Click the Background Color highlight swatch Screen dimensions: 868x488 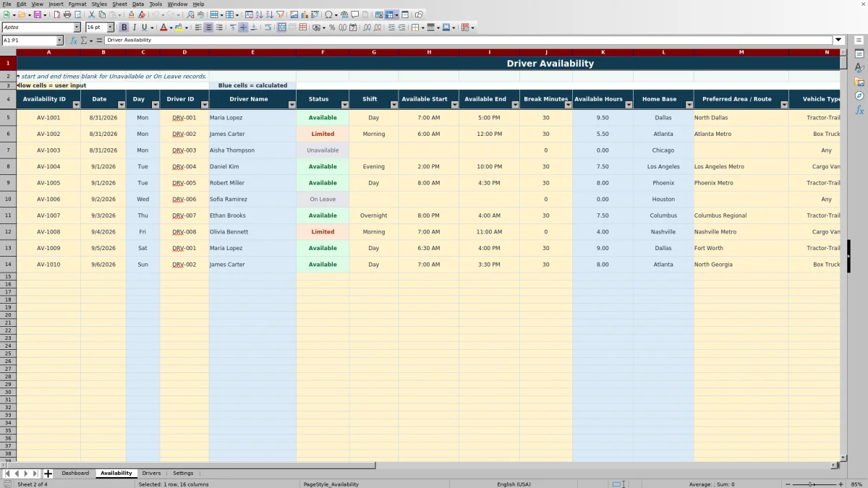click(178, 27)
